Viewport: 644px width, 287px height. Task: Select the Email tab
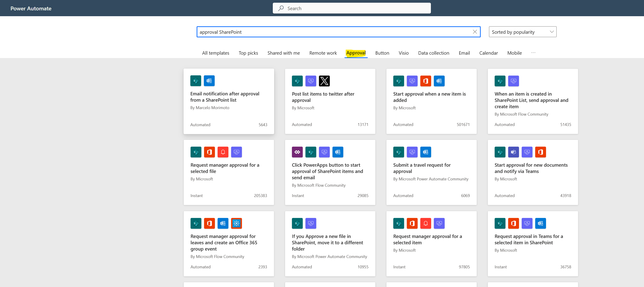pos(464,53)
